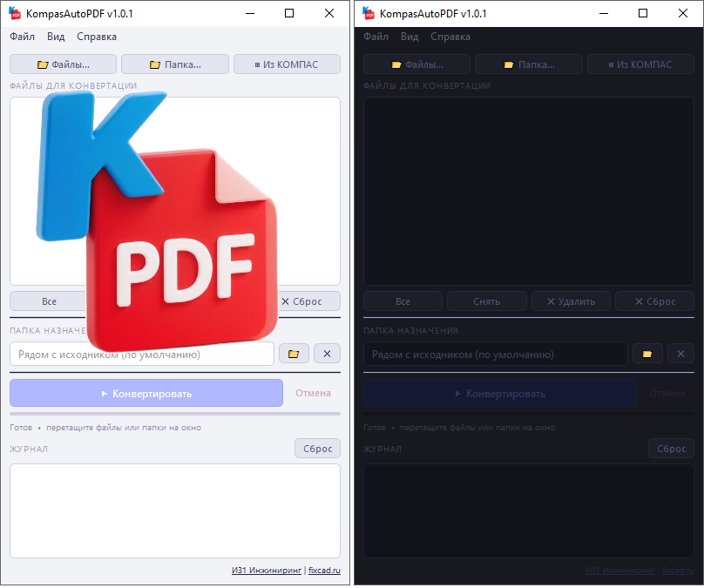Click Папка... button in dark window
The height and width of the screenshot is (588, 704).
(529, 64)
